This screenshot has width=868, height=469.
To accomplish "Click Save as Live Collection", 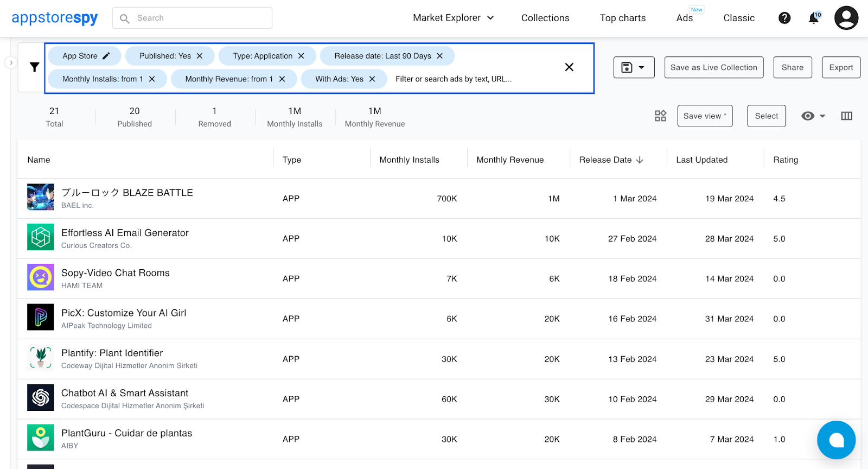I will click(x=714, y=67).
